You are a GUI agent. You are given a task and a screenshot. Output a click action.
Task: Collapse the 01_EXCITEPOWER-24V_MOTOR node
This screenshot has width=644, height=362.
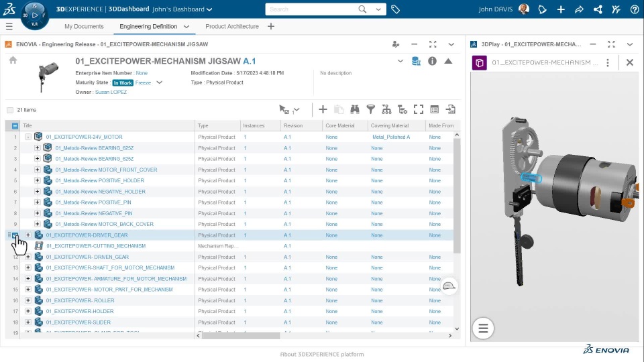(x=28, y=137)
